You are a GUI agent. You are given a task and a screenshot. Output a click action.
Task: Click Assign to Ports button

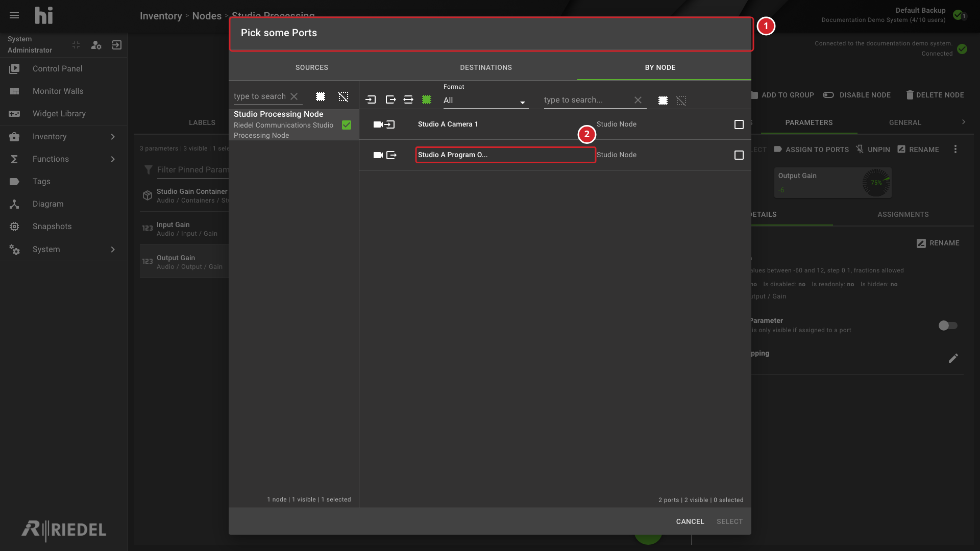(812, 149)
